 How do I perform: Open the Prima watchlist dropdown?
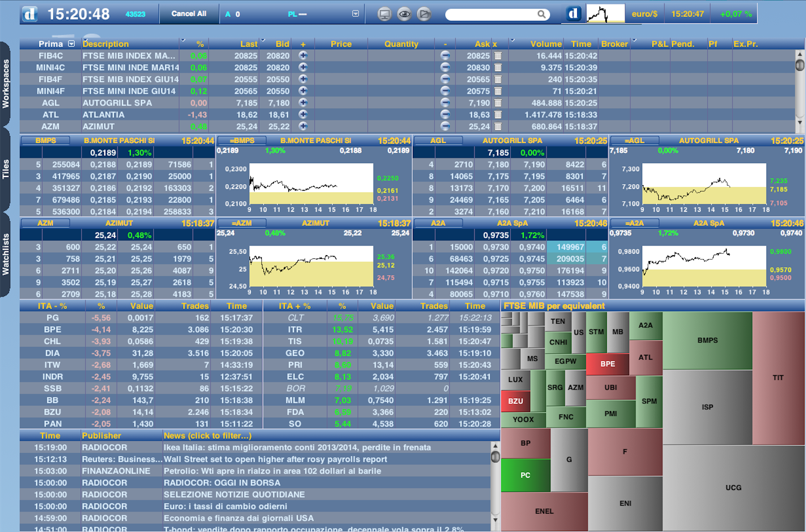(x=71, y=44)
